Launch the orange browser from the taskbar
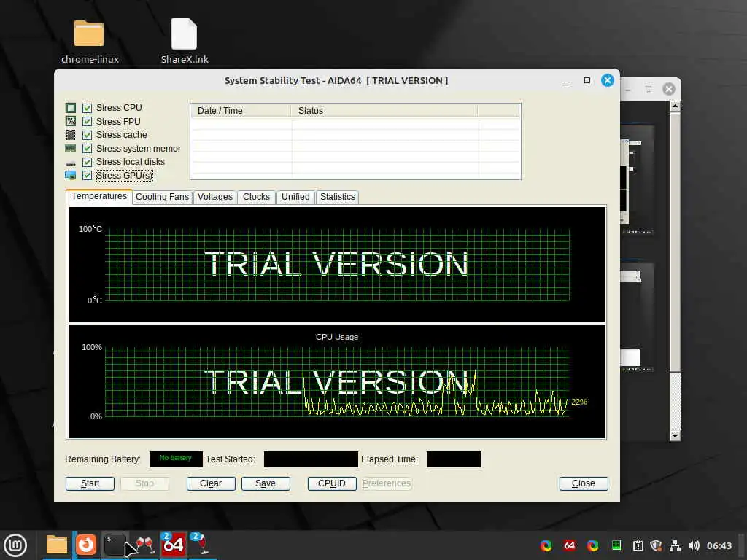The height and width of the screenshot is (560, 747). 86,545
